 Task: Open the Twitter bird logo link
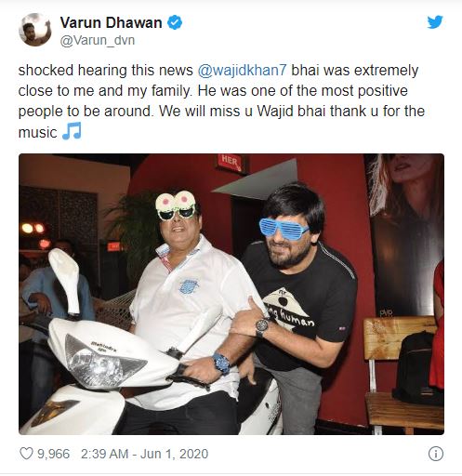[435, 22]
